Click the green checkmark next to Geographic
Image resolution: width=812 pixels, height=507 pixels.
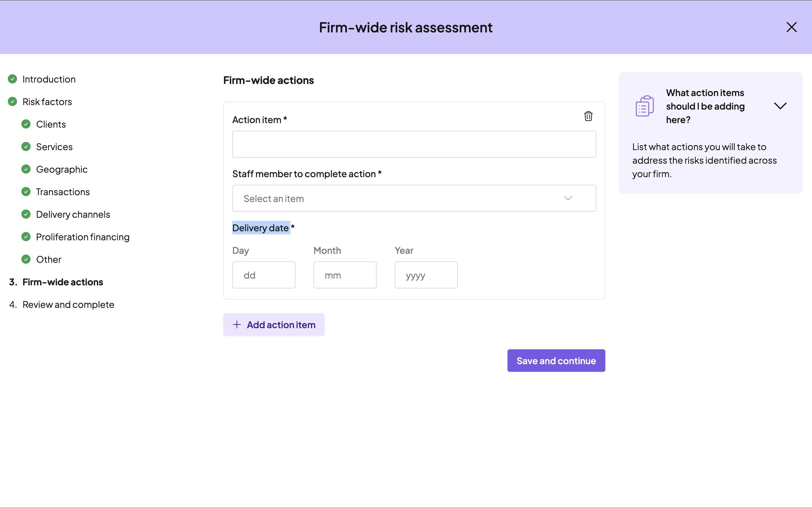[x=26, y=169]
